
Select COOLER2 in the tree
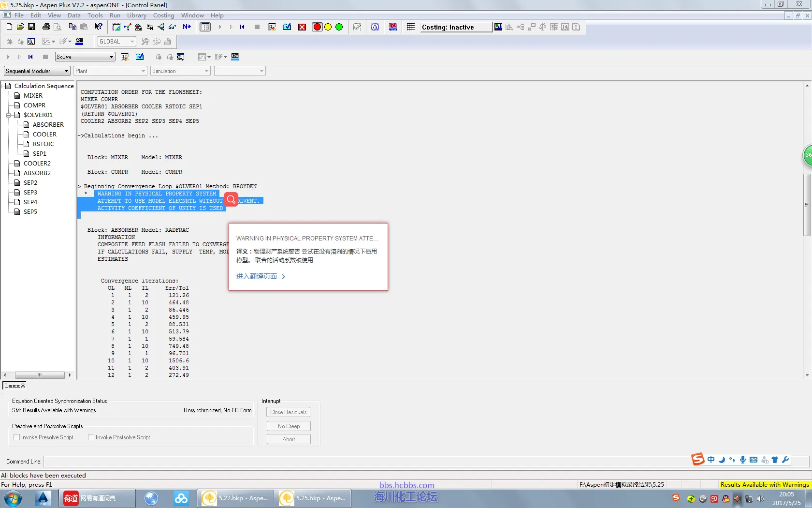(x=37, y=164)
